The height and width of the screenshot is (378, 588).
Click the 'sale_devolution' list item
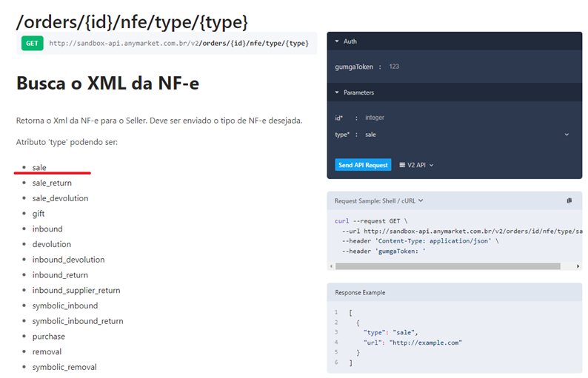tap(60, 198)
